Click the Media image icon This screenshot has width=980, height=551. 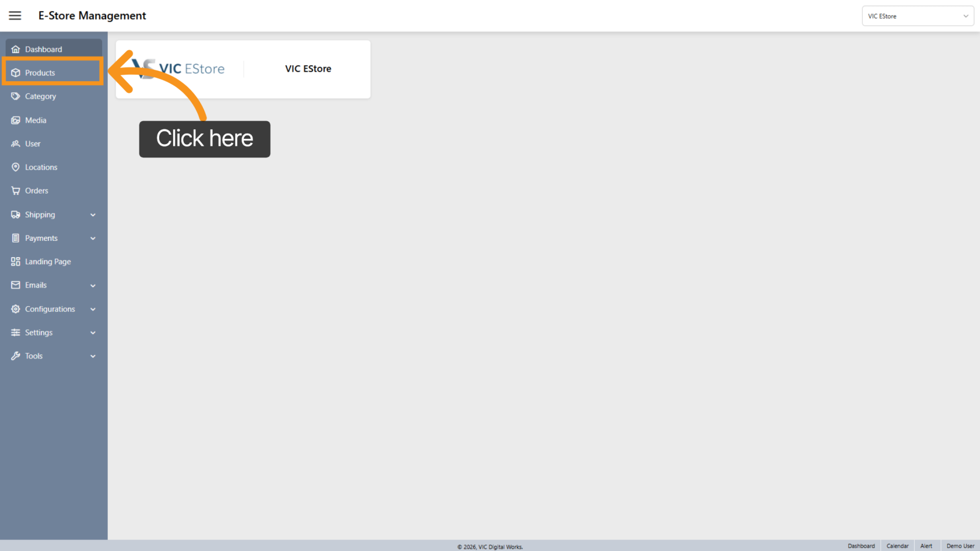[x=16, y=120]
